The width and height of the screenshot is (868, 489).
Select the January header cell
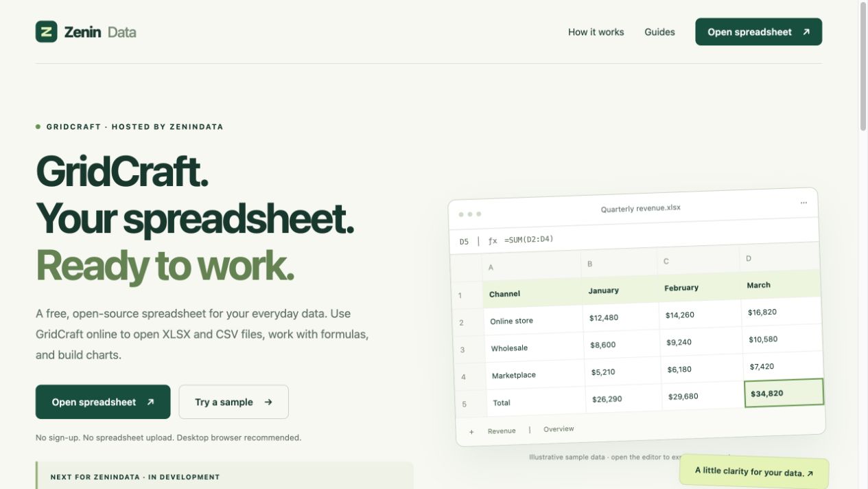point(620,291)
